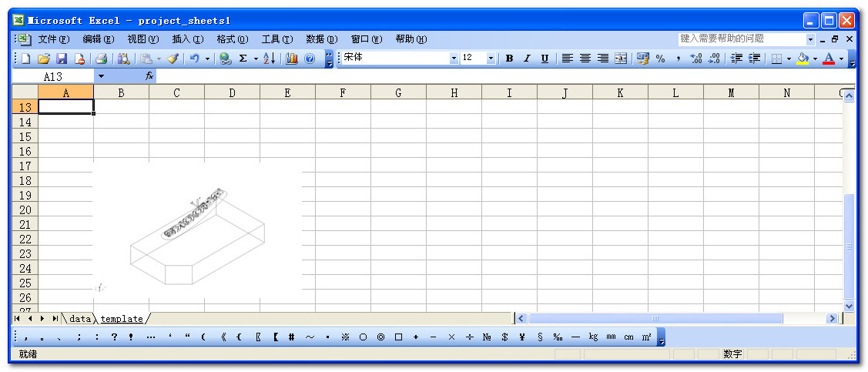The image size is (868, 372).
Task: Apply the yellow Fill Color
Action: click(x=803, y=59)
